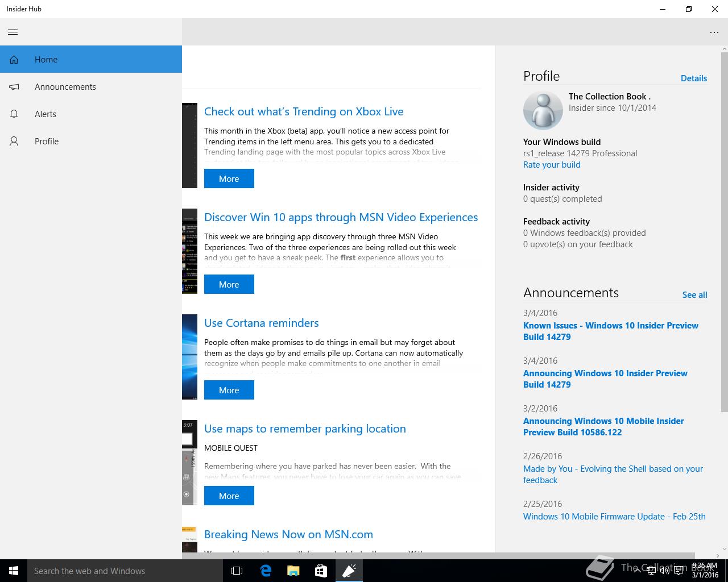Viewport: 728px width, 582px height.
Task: Click the Profile person icon
Action: click(14, 141)
